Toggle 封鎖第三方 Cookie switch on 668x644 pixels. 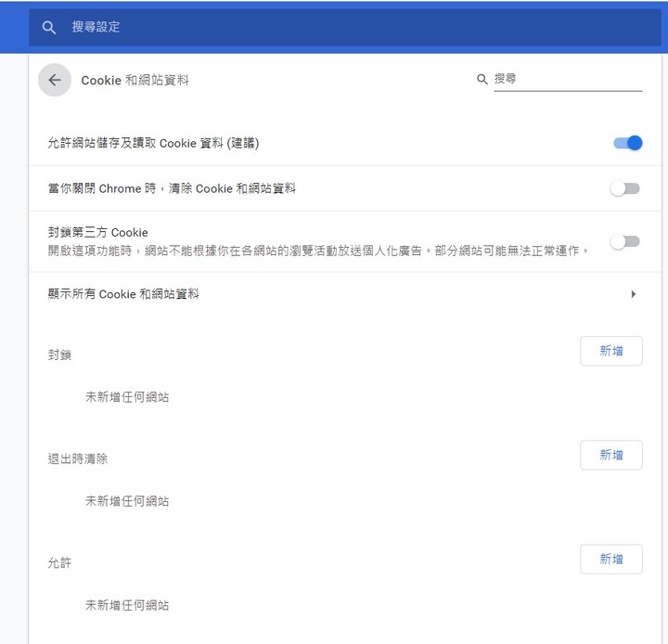(x=625, y=241)
